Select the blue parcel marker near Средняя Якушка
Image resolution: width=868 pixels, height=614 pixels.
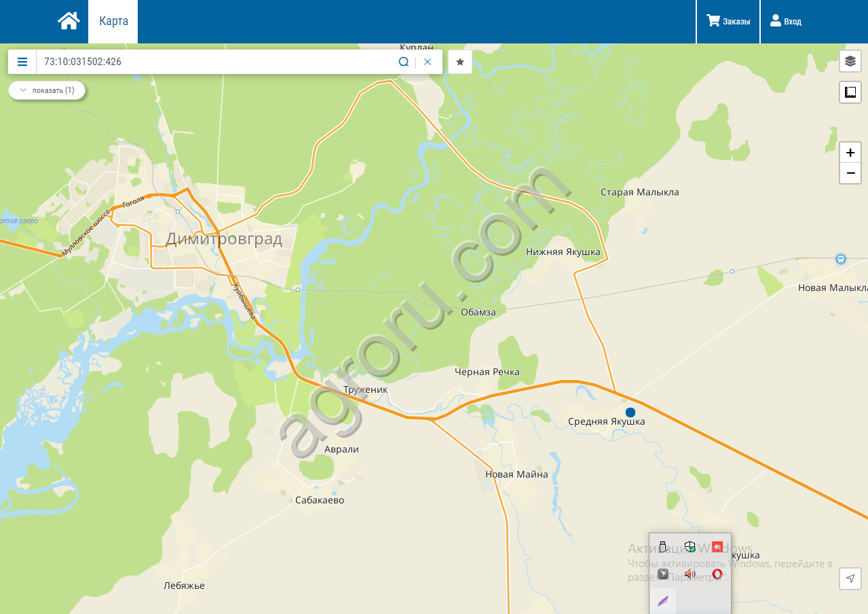click(630, 412)
